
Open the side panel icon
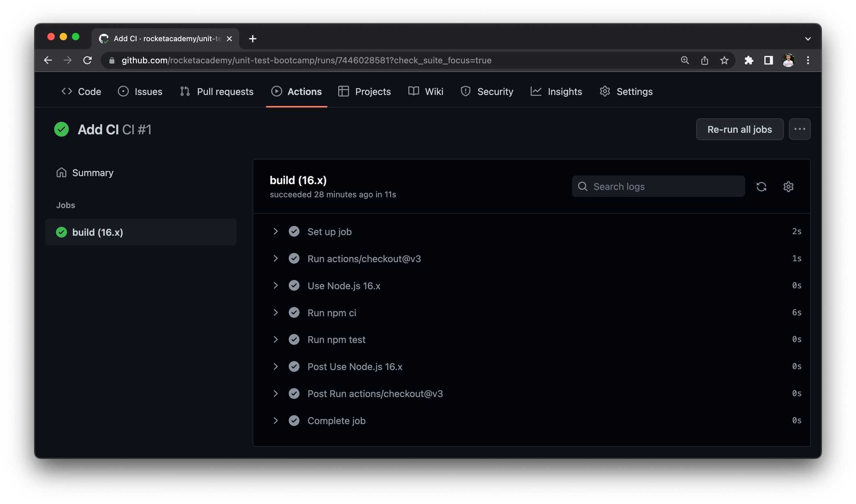pos(768,60)
